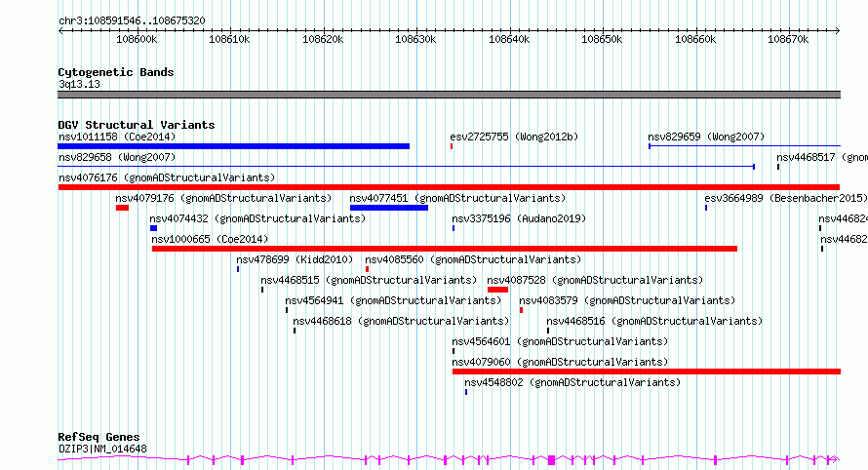Click the nsv4079176 gnomAD red marker

pos(122,208)
